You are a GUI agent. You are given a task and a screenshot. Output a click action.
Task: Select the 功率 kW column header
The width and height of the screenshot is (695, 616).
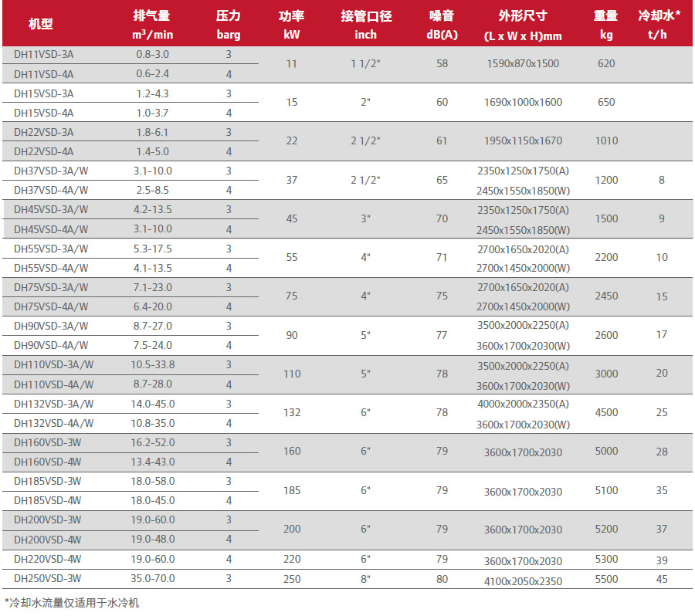(x=291, y=25)
